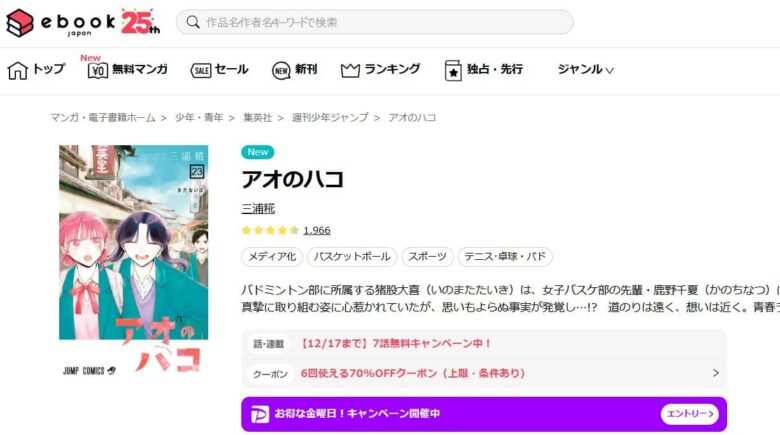The height and width of the screenshot is (435, 780).
Task: Select the テニス・卓球・バド tag
Action: (x=505, y=257)
